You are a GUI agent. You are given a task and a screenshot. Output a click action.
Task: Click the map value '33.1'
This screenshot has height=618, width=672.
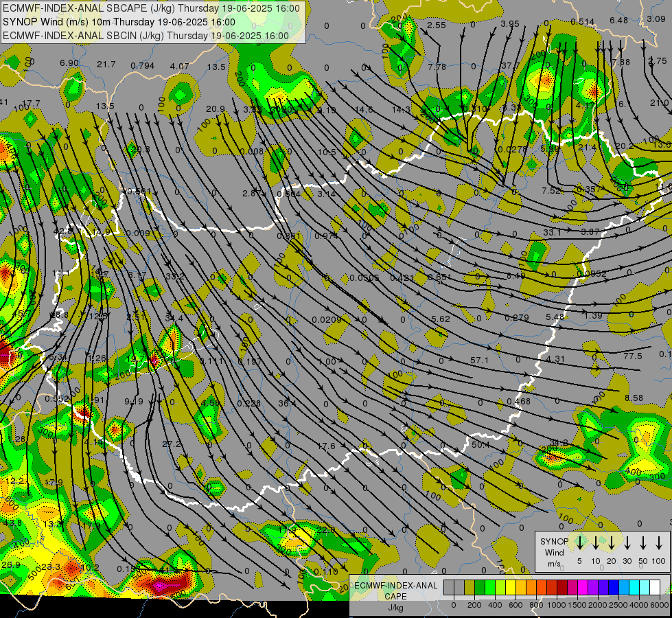click(553, 233)
